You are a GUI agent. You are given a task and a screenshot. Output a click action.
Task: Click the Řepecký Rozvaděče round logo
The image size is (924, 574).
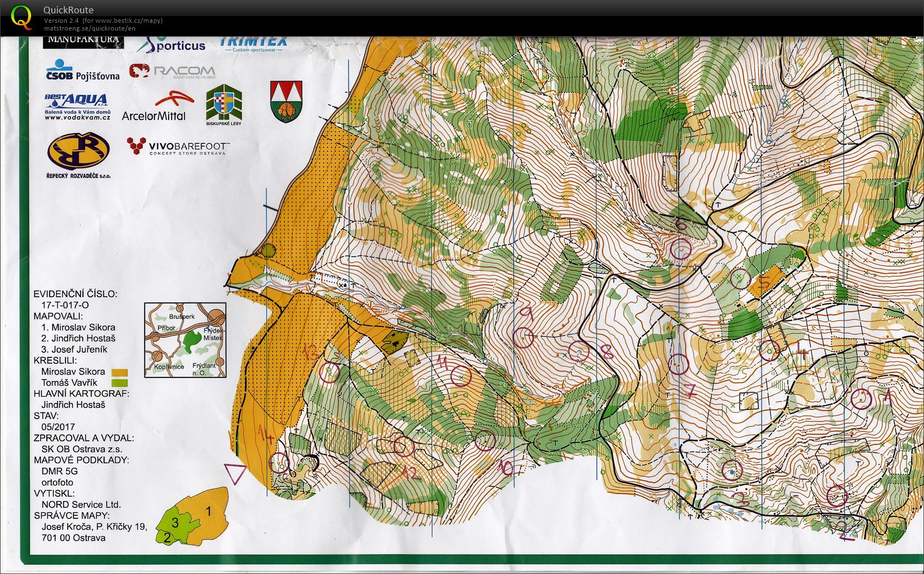pyautogui.click(x=78, y=151)
